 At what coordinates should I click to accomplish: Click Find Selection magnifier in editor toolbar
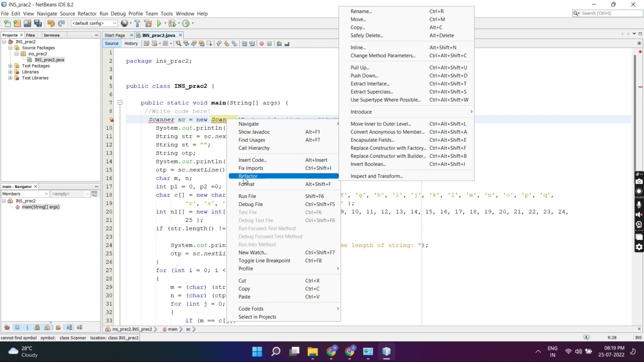pyautogui.click(x=178, y=44)
